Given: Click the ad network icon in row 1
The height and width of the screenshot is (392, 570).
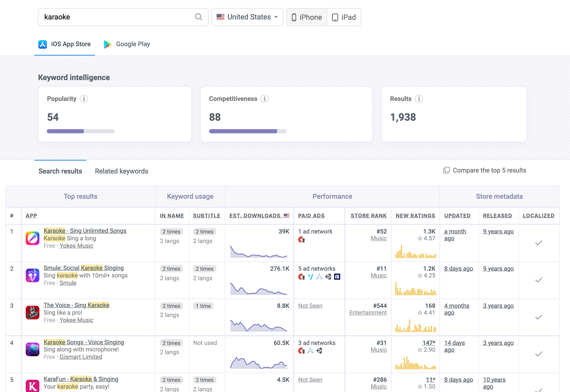Looking at the screenshot, I should (x=302, y=240).
